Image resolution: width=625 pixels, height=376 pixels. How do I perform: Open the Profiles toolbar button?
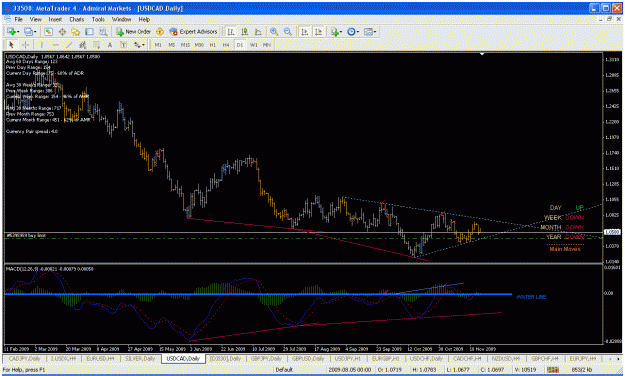pyautogui.click(x=29, y=32)
